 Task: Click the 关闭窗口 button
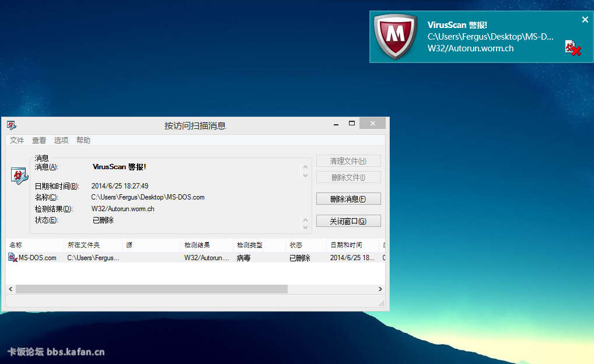pos(348,221)
